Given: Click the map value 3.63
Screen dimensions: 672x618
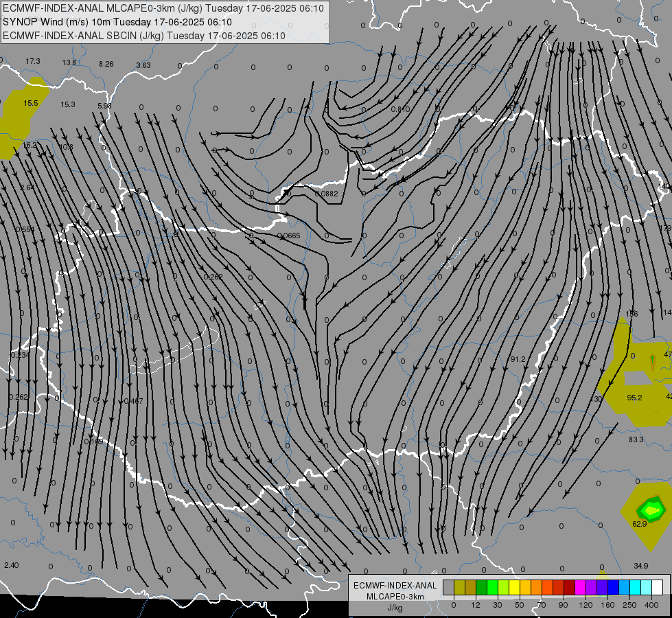Looking at the screenshot, I should [x=143, y=65].
